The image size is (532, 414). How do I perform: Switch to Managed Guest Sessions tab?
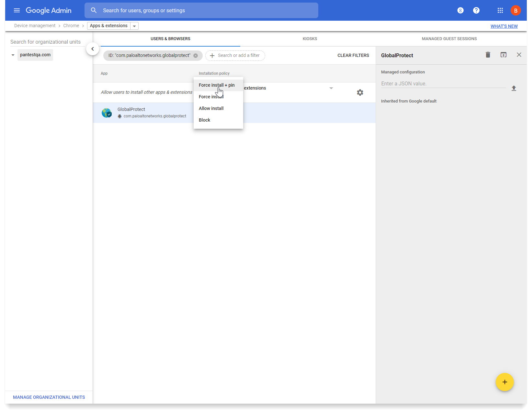[449, 39]
